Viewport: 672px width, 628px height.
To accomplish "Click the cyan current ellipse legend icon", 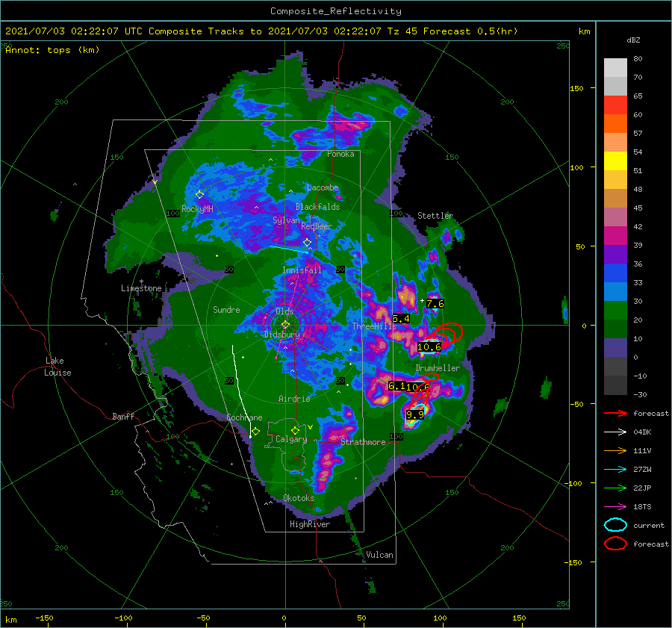I will 615,525.
